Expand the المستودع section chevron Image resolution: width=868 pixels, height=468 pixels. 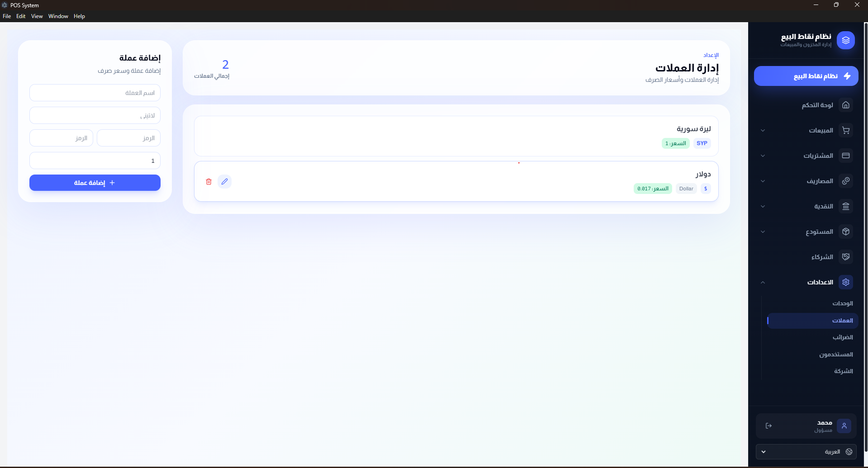click(x=763, y=232)
